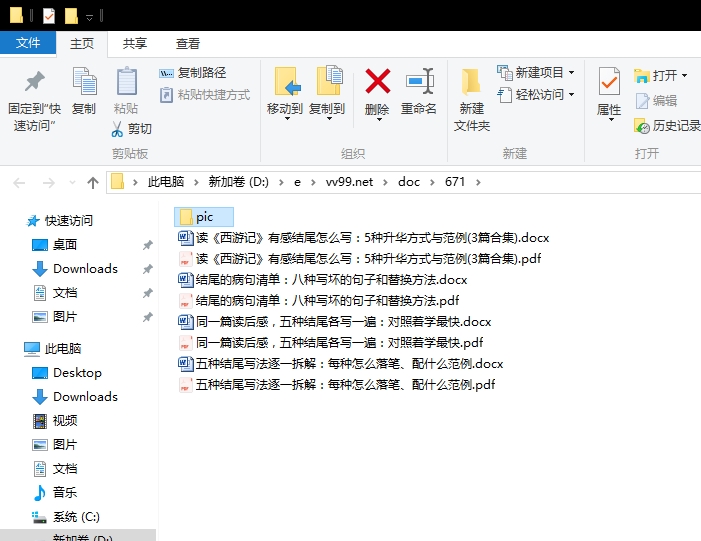Open Copy to (复制到) command
Viewport: 701px width, 541px height.
tap(327, 93)
